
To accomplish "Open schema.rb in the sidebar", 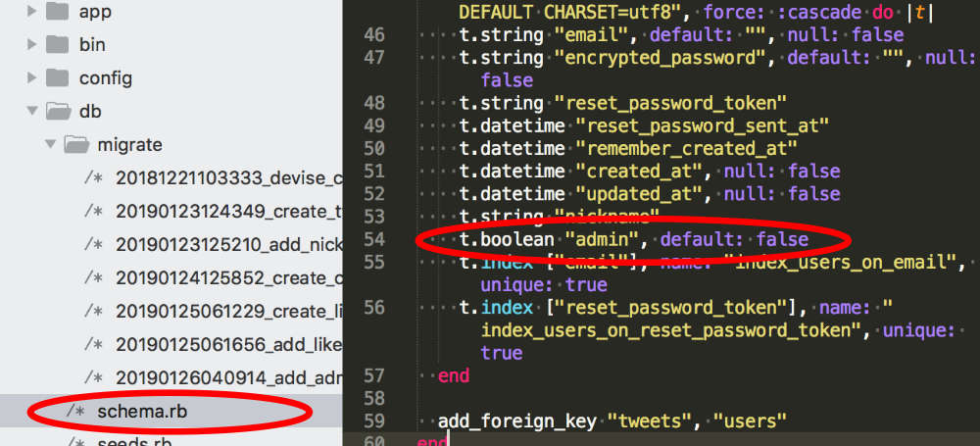I will 142,412.
